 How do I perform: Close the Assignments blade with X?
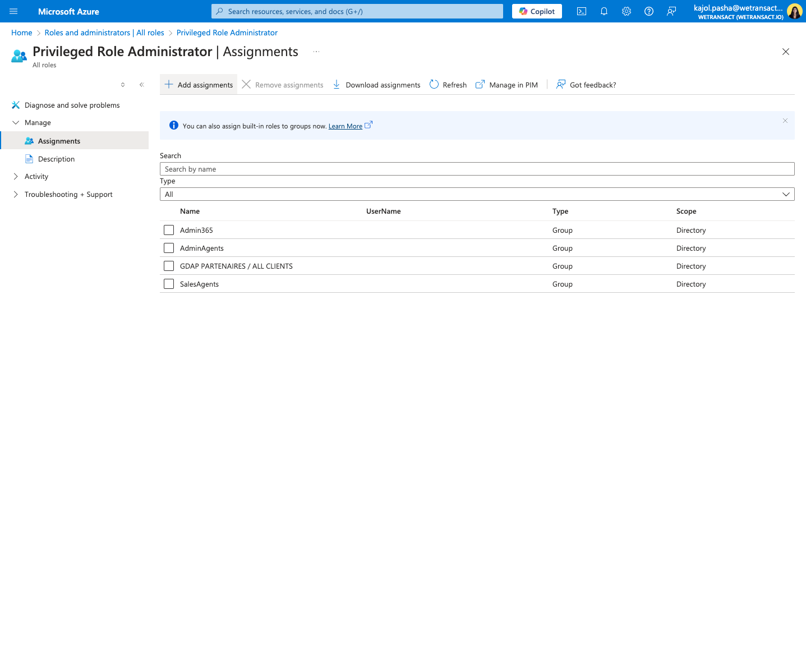click(x=786, y=52)
